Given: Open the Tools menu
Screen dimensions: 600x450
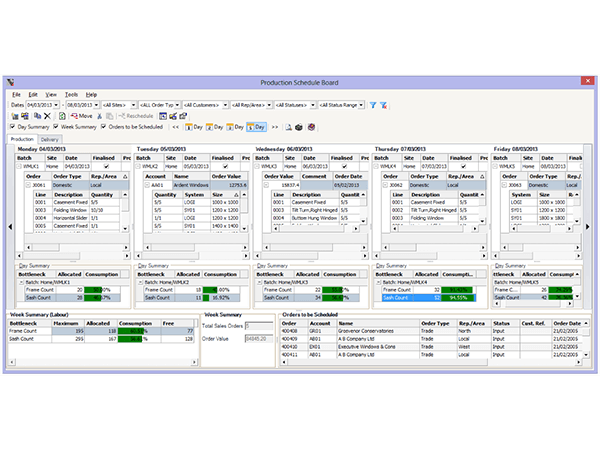Looking at the screenshot, I should click(x=72, y=94).
